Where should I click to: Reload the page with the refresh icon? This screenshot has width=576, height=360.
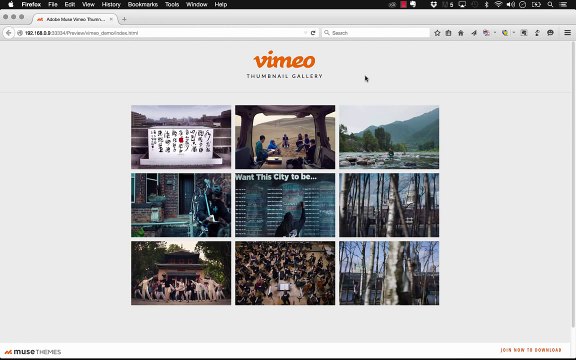313,33
